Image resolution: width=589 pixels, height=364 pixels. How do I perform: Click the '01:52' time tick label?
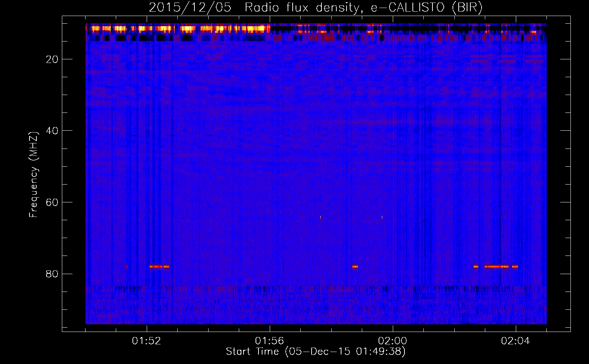[x=146, y=341]
